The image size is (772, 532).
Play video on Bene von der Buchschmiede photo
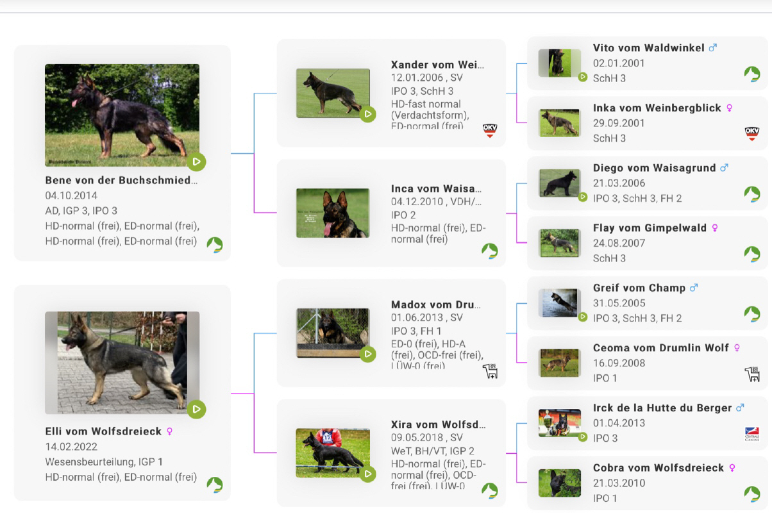click(197, 162)
